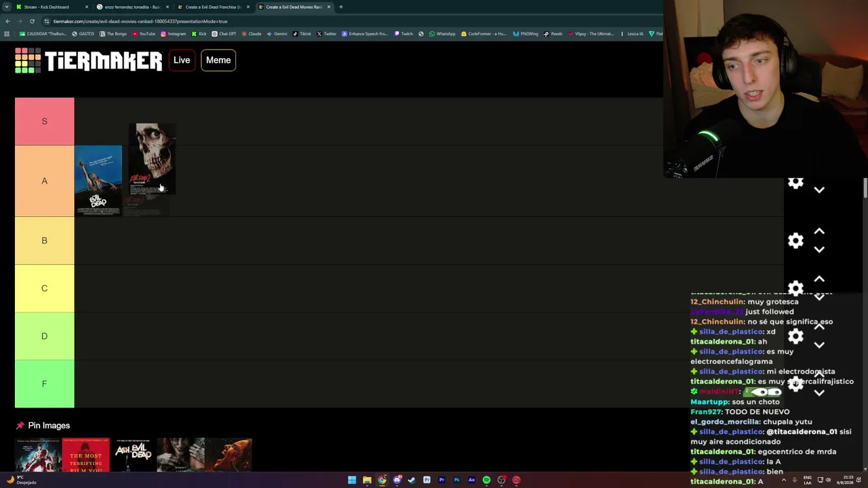Click the pink S tier label
This screenshot has width=868, height=488.
(x=45, y=121)
